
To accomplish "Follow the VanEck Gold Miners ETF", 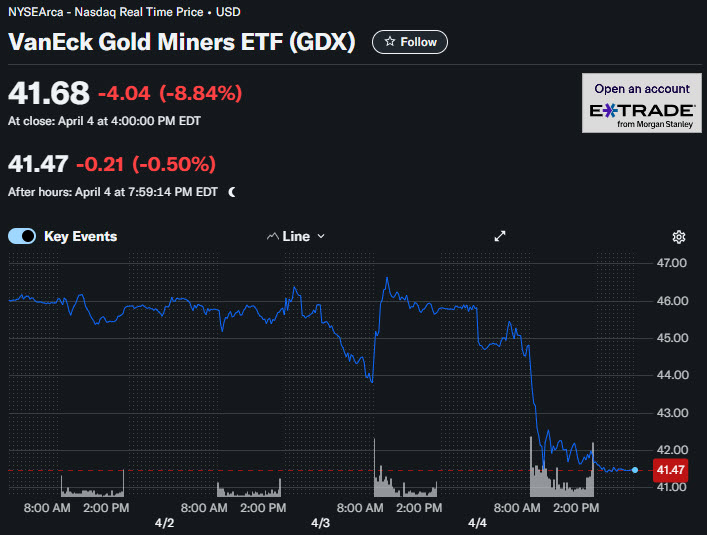I will [410, 42].
